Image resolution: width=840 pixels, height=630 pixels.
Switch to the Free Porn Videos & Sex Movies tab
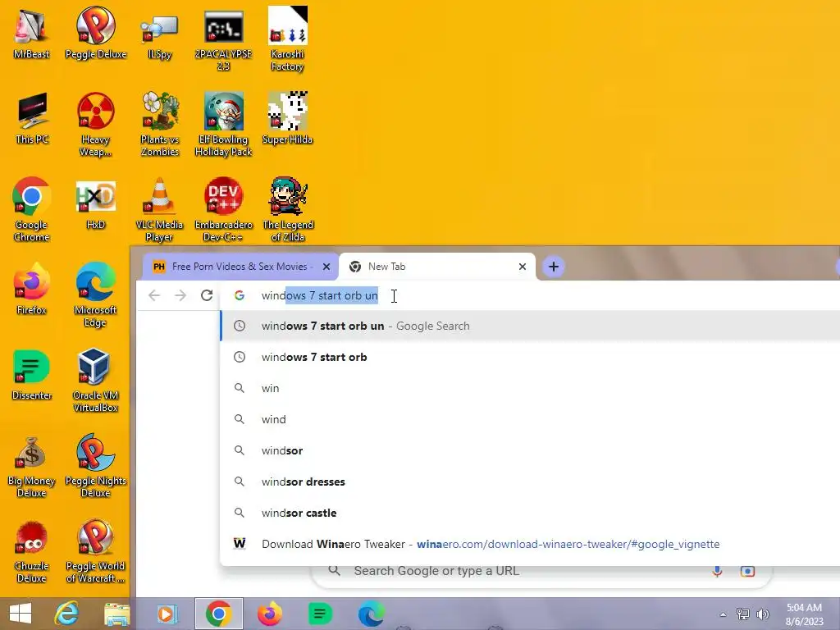240,267
